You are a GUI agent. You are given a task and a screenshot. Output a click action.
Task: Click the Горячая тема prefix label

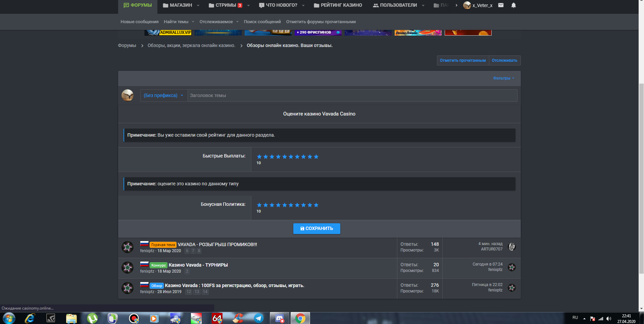click(163, 245)
